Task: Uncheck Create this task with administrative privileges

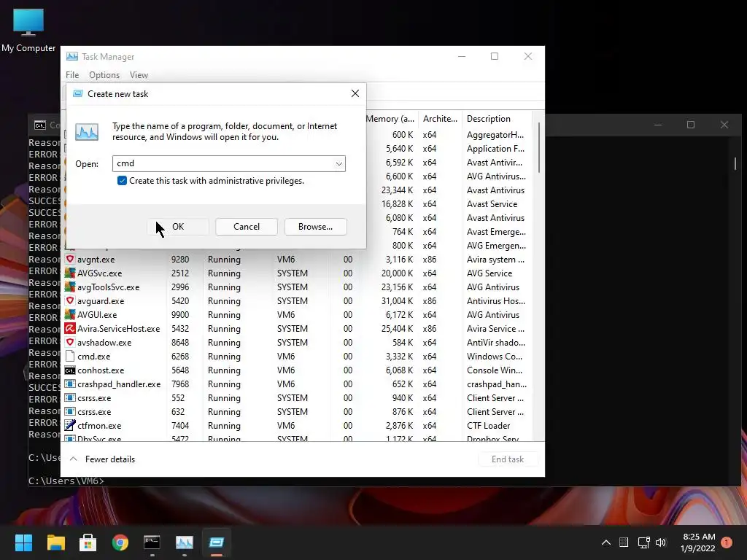Action: [x=122, y=181]
